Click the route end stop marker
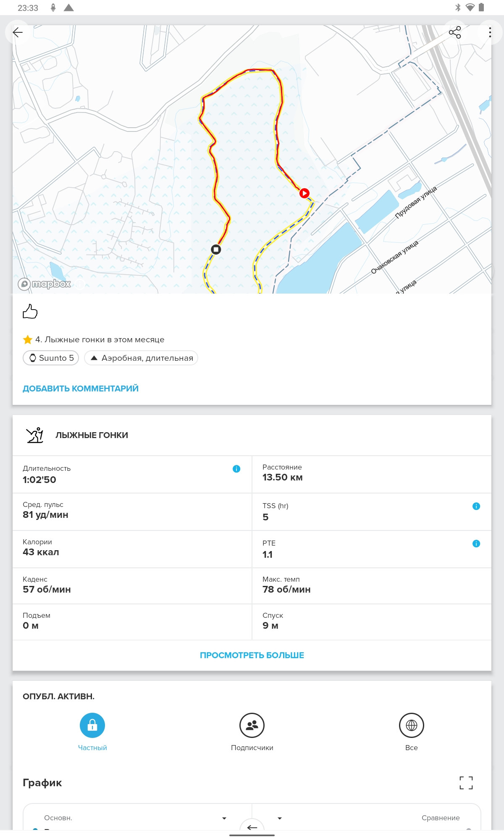 coord(216,249)
